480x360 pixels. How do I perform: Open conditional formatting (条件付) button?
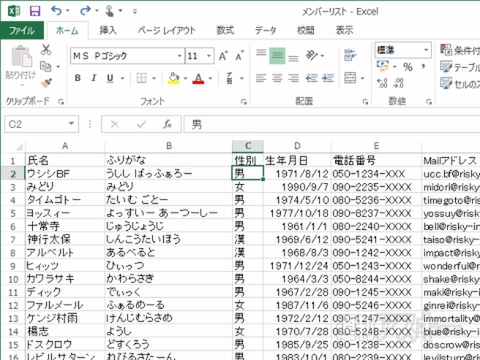click(460, 50)
